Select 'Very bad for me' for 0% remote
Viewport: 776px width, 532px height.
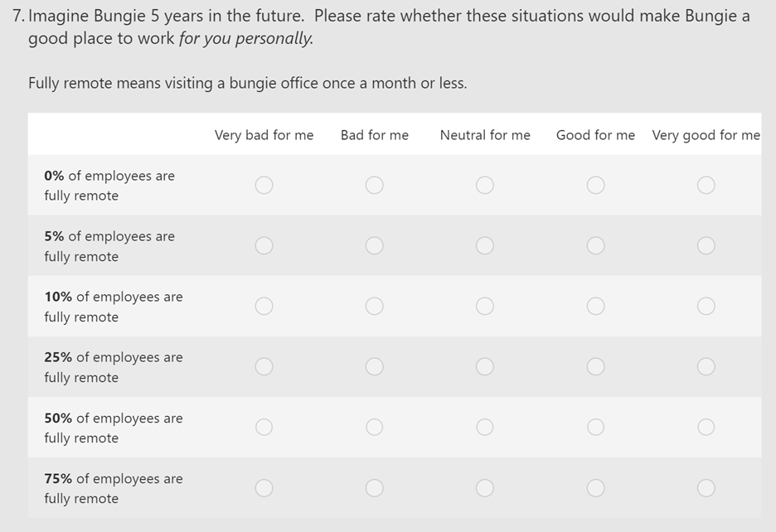click(264, 185)
